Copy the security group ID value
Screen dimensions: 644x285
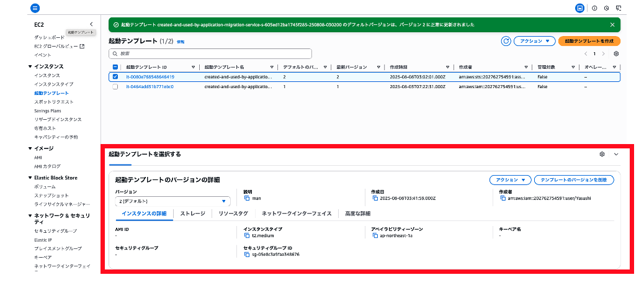click(247, 255)
